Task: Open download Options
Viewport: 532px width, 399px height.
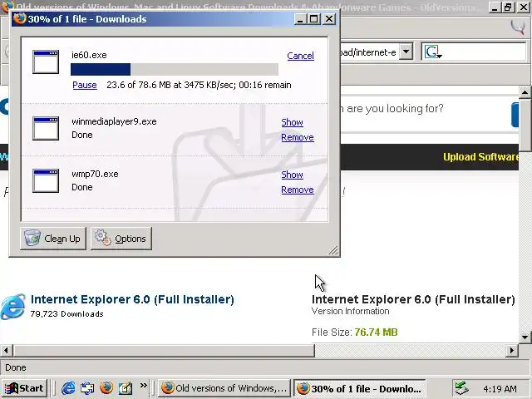Action: point(121,239)
